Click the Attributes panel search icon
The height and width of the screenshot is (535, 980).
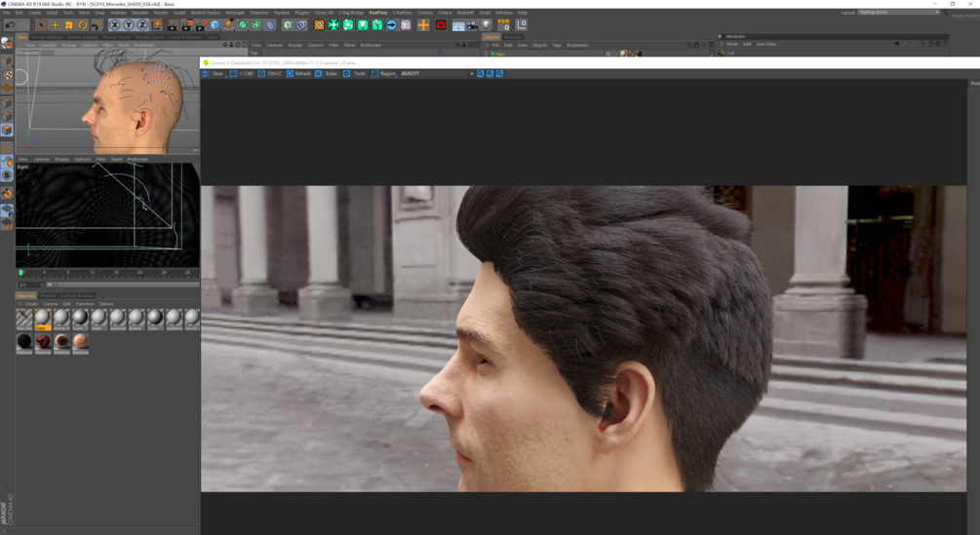point(922,44)
